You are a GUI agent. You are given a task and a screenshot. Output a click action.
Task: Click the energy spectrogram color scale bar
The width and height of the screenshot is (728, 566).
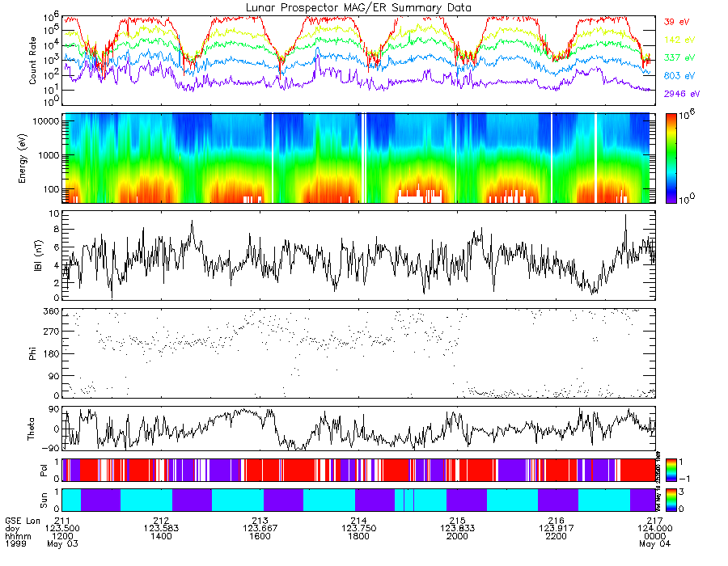click(x=671, y=158)
